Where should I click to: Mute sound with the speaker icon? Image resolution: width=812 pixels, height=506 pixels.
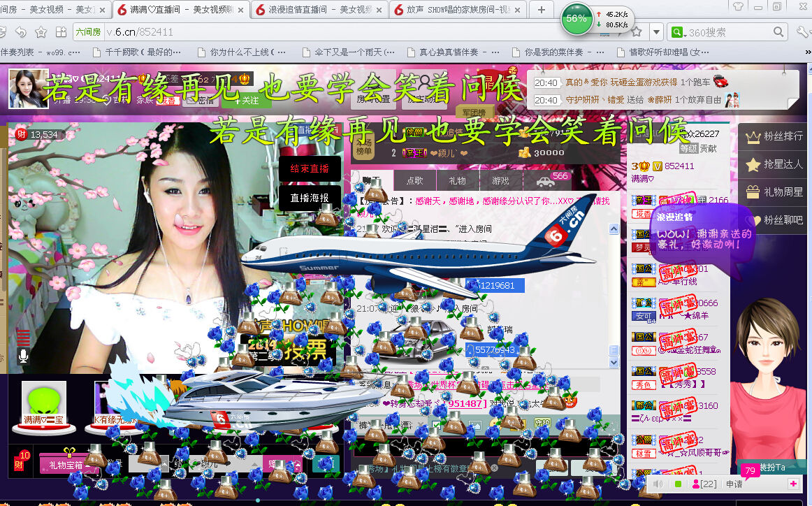point(658,484)
